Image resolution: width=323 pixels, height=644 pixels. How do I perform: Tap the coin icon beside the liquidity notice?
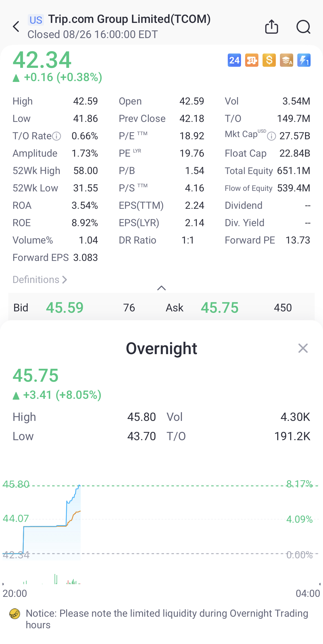click(x=15, y=614)
